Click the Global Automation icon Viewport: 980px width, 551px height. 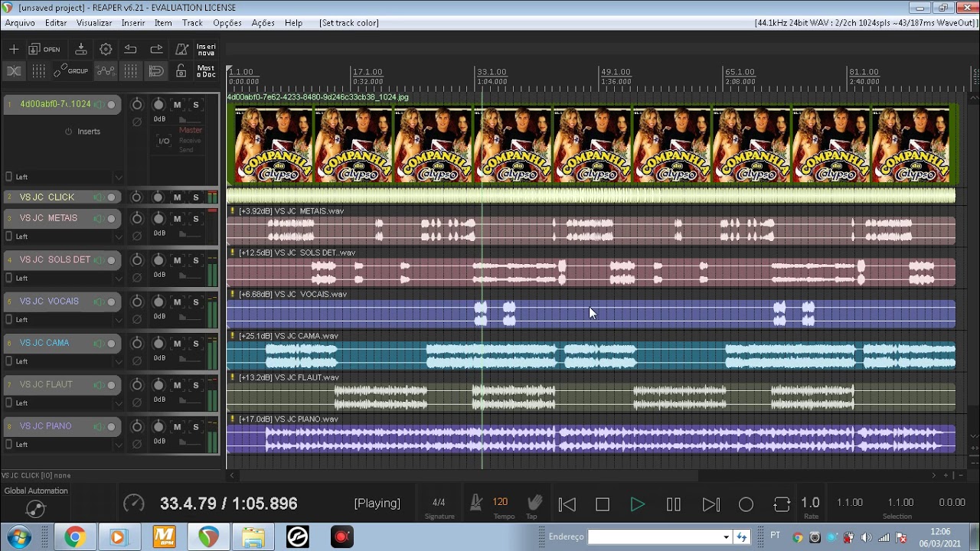(x=35, y=509)
